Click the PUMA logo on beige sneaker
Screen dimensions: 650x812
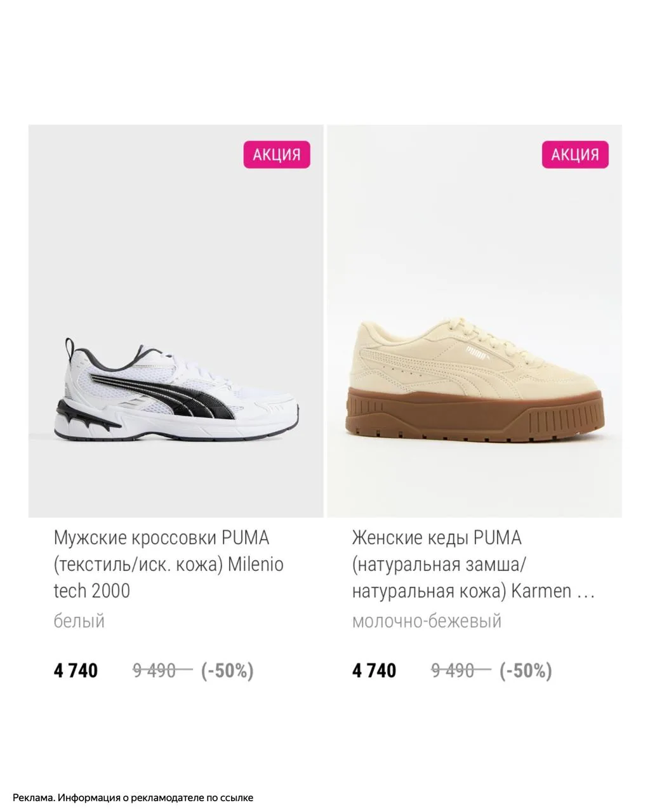pos(476,352)
